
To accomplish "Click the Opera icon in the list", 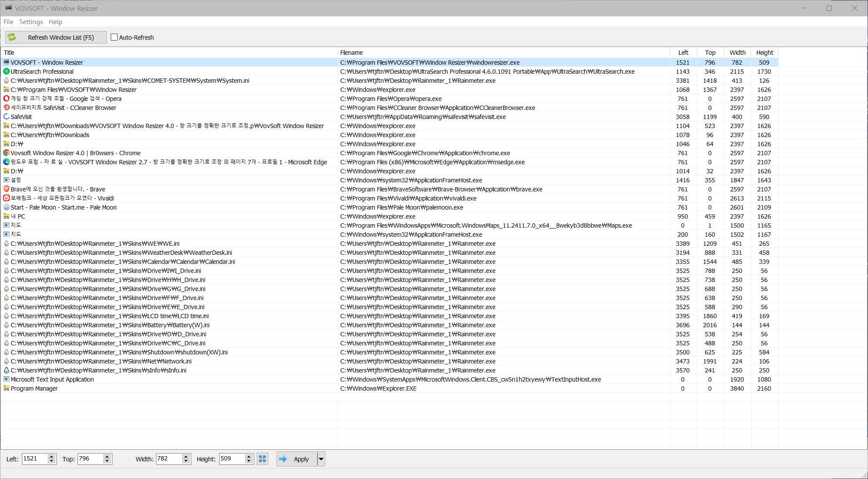I will pyautogui.click(x=6, y=98).
